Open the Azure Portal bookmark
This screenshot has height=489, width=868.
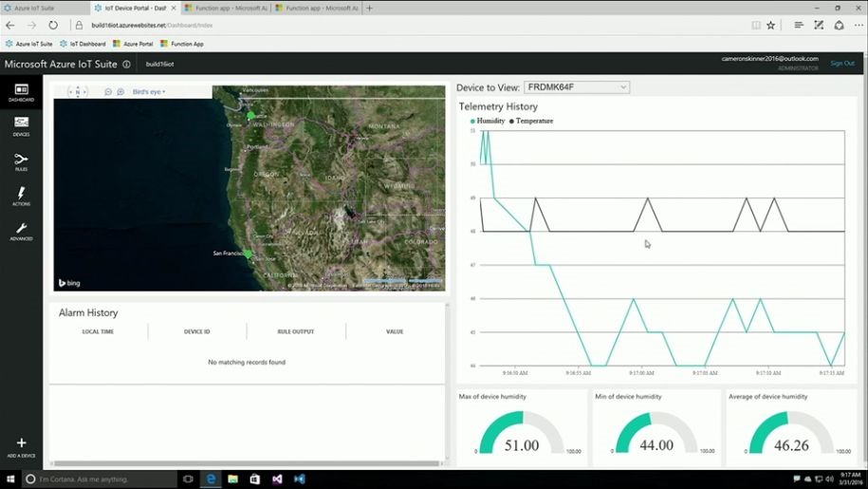134,44
